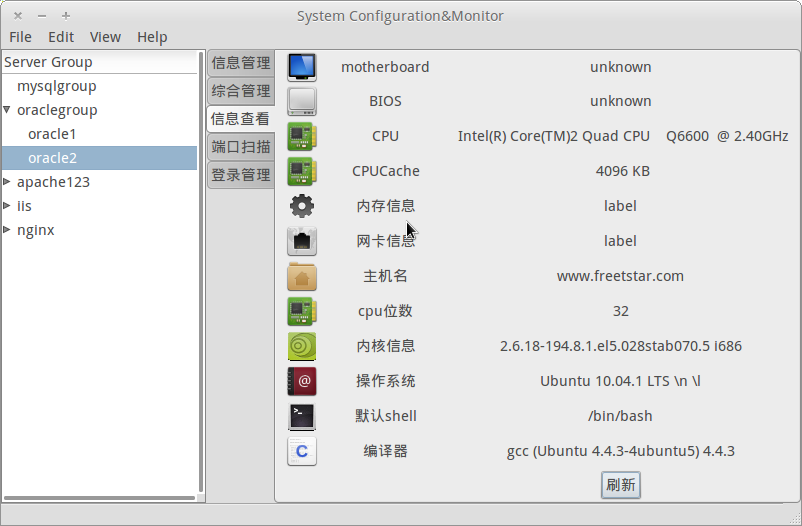
Task: Open the Edit menu
Action: coord(61,37)
